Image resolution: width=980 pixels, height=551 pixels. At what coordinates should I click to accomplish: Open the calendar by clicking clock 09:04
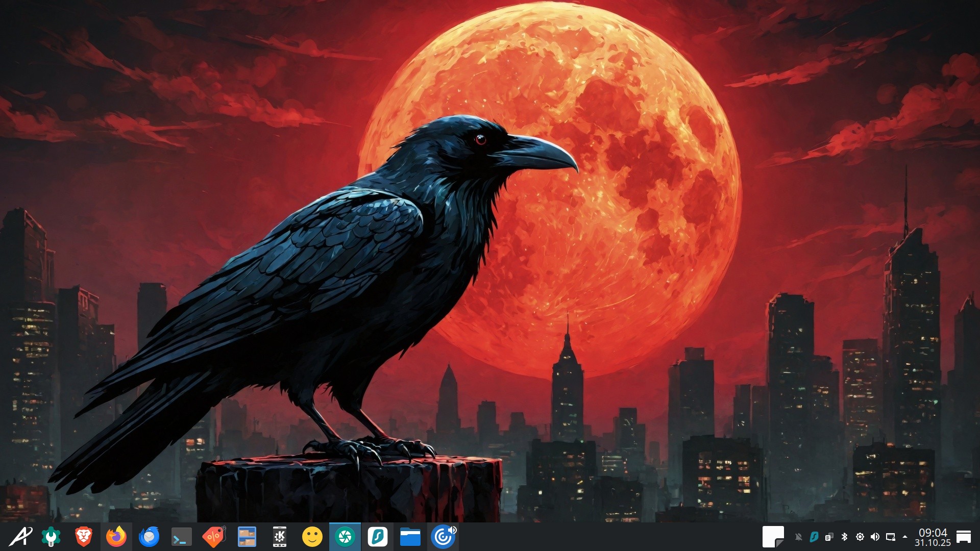[x=933, y=537]
